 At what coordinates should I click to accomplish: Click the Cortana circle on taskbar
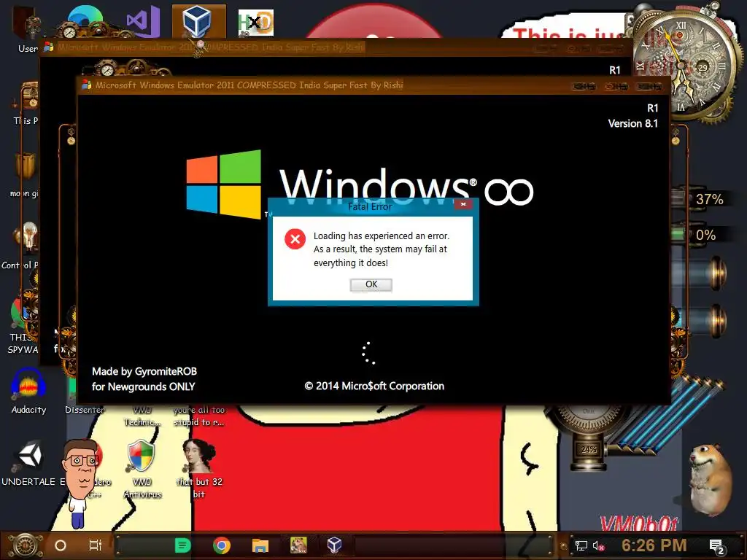pos(61,545)
